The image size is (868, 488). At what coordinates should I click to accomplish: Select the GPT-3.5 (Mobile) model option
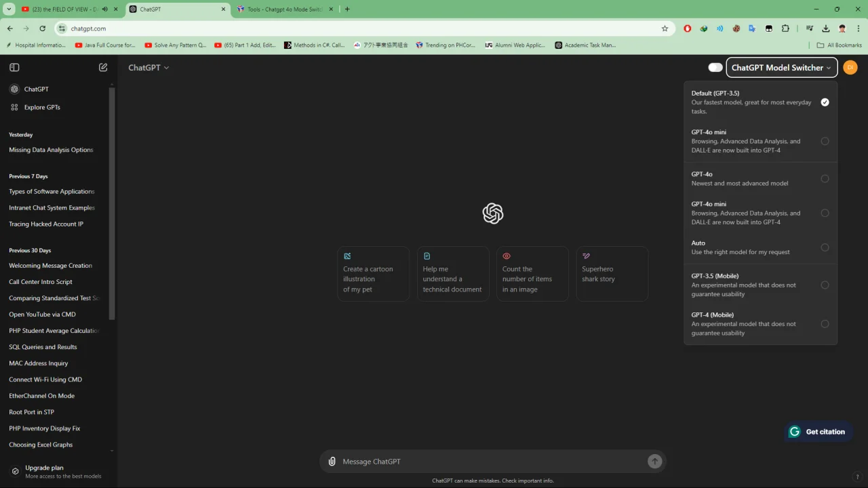pyautogui.click(x=760, y=285)
